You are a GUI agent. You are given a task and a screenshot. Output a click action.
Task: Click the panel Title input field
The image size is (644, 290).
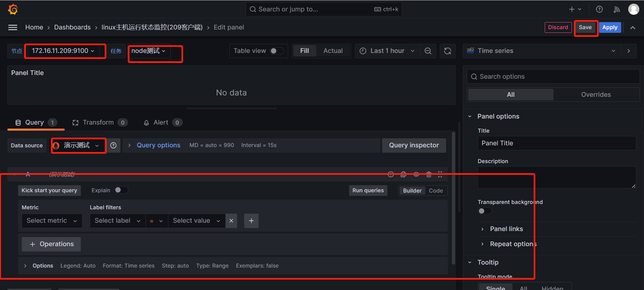pos(556,143)
